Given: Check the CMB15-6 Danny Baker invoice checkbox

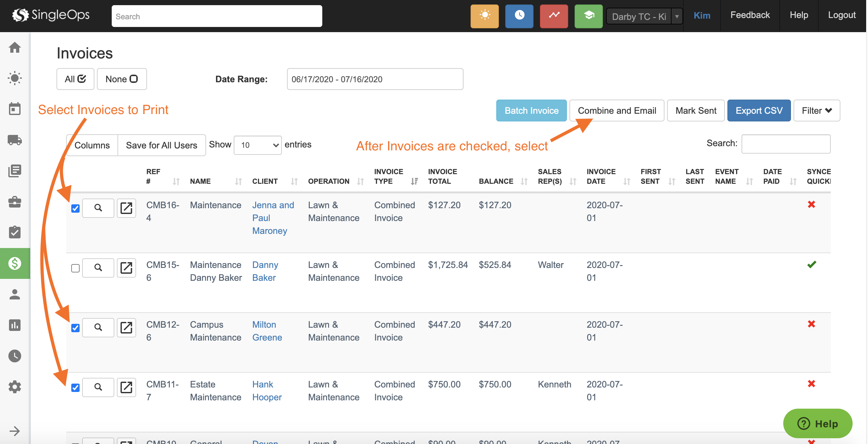Looking at the screenshot, I should (x=75, y=268).
